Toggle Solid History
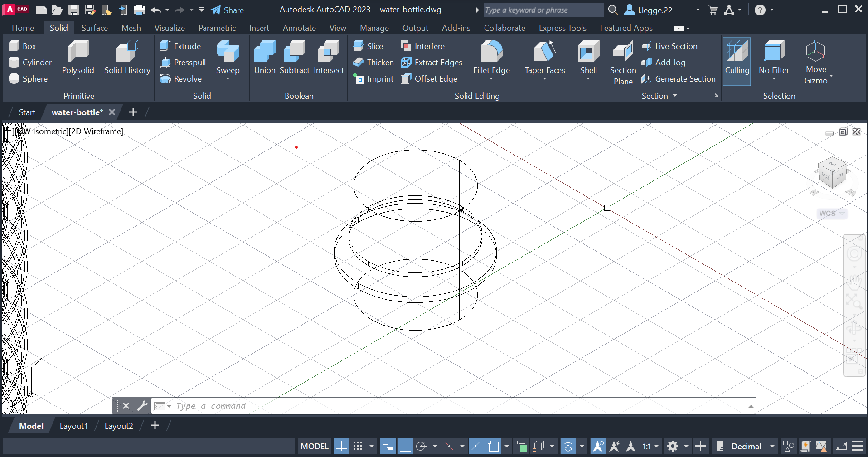This screenshot has height=457, width=868. 127,58
